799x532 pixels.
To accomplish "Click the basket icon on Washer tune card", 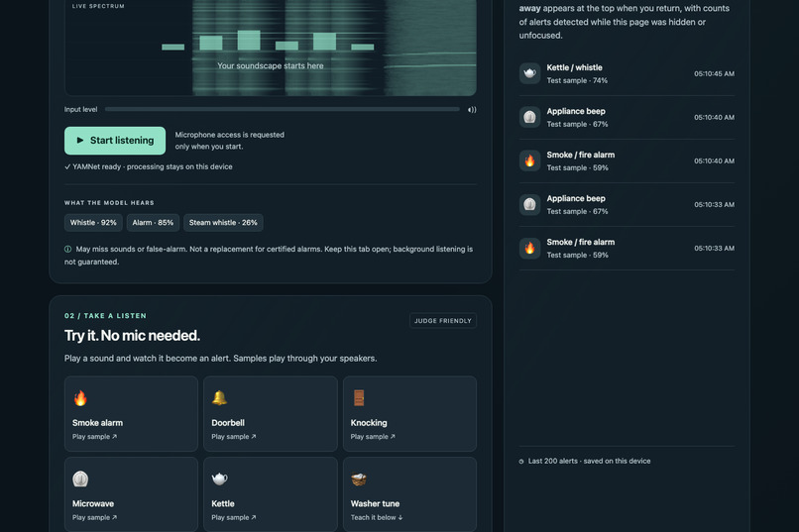I will 359,479.
